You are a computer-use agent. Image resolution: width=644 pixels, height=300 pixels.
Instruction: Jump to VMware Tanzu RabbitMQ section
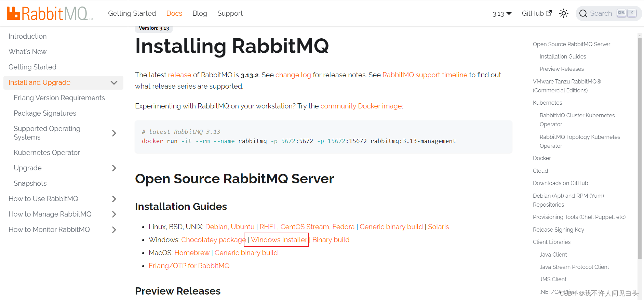[x=567, y=86]
